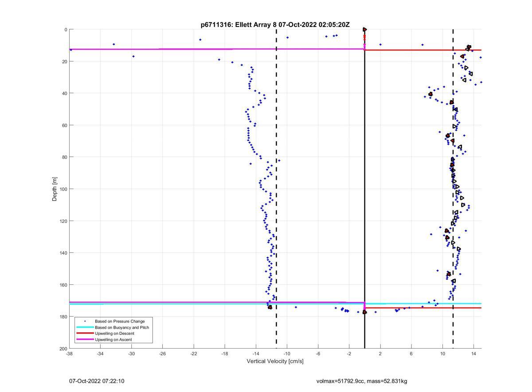Click the timestamp 07-Oct-2022 07:22:10
Screen dimensions: 532x392
pyautogui.click(x=97, y=381)
